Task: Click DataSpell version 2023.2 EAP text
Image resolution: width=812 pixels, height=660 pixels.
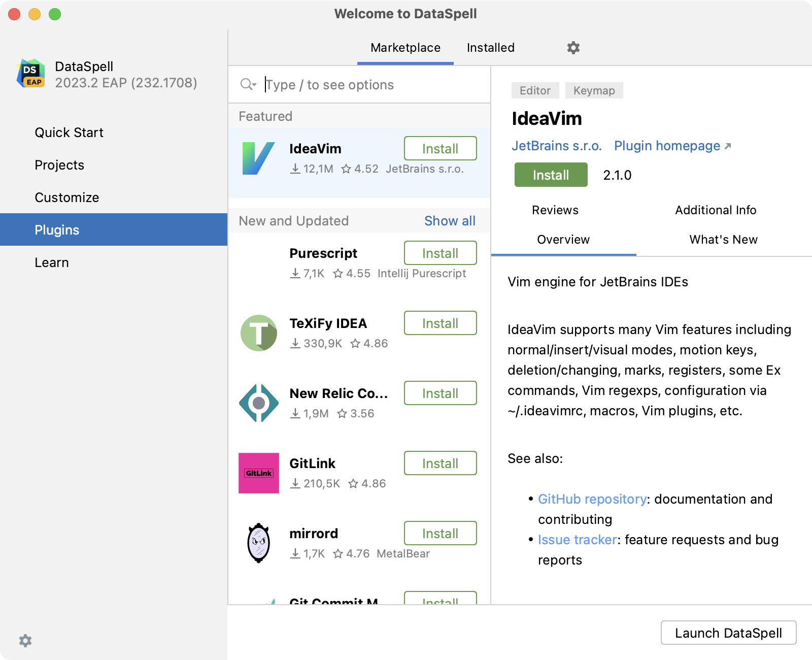Action: click(x=126, y=83)
